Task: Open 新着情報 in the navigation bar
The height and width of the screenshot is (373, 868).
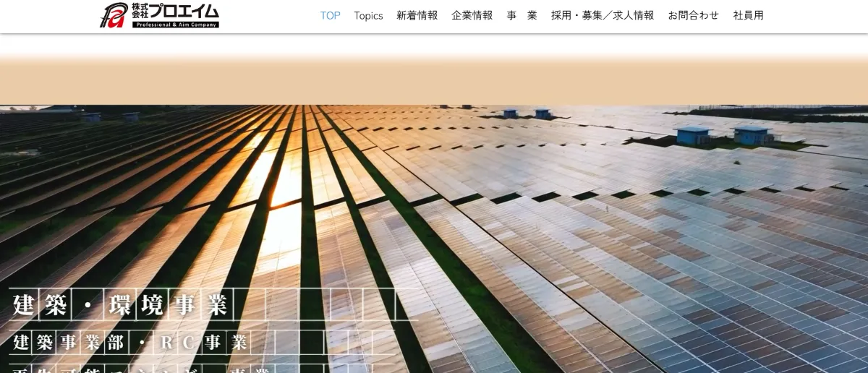Action: [417, 16]
